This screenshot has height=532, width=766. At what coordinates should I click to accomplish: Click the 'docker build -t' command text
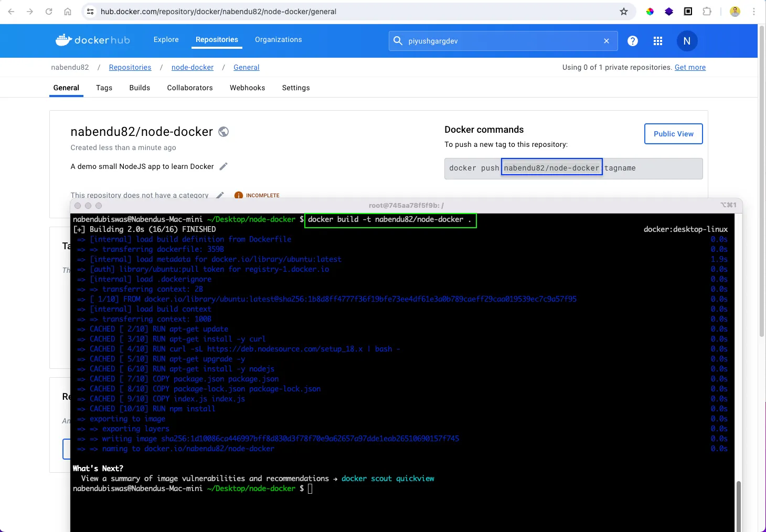click(389, 219)
